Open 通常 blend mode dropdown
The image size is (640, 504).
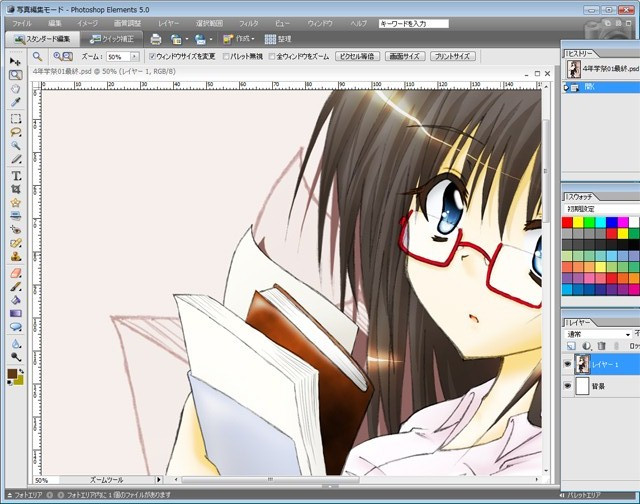pos(598,334)
